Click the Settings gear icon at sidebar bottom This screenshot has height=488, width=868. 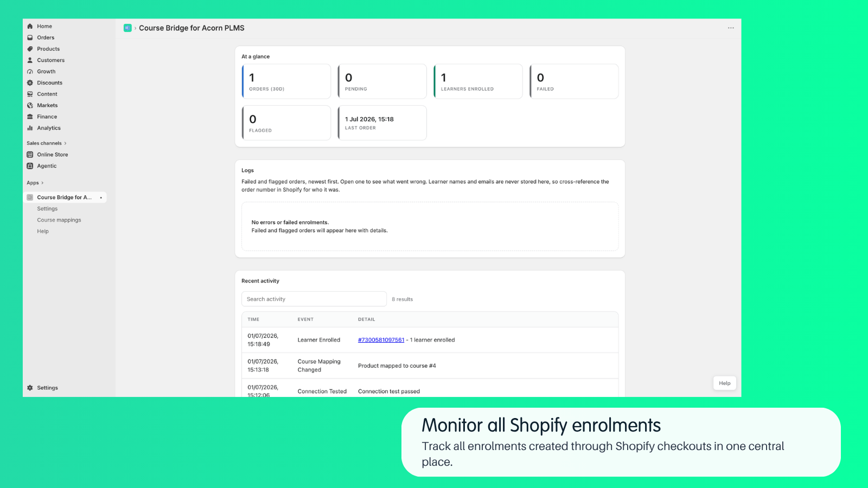[x=30, y=388]
